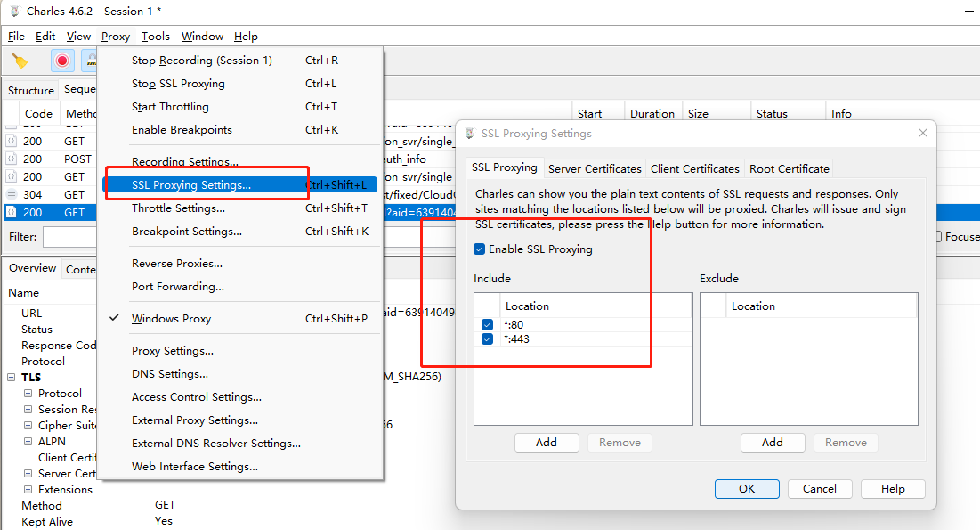Expand the Session Resumed tree node
Image resolution: width=980 pixels, height=530 pixels.
pos(28,409)
